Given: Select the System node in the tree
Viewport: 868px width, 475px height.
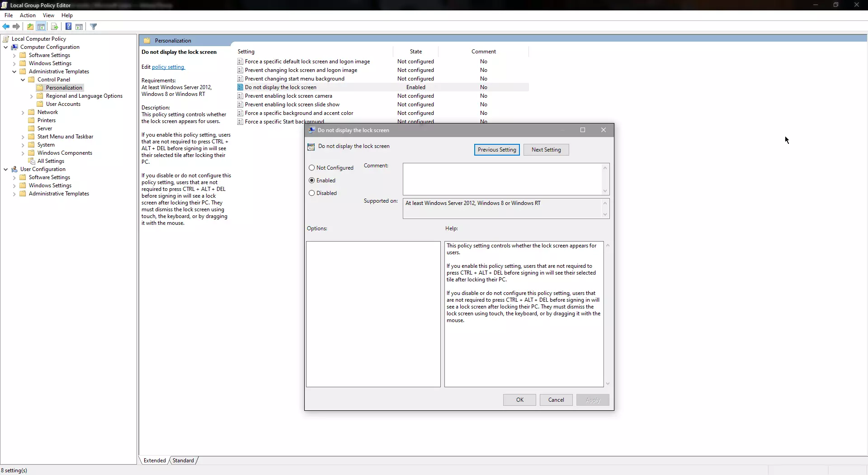Looking at the screenshot, I should tap(46, 145).
